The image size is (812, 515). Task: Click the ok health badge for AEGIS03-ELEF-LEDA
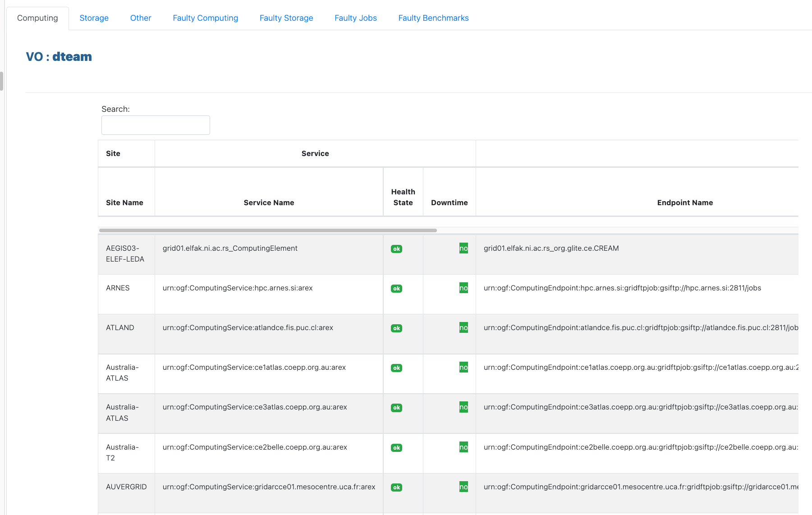[396, 249]
